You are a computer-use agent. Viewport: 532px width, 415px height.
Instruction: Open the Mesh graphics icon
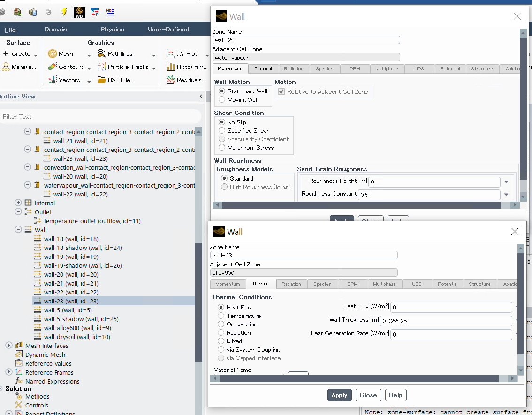click(x=52, y=53)
